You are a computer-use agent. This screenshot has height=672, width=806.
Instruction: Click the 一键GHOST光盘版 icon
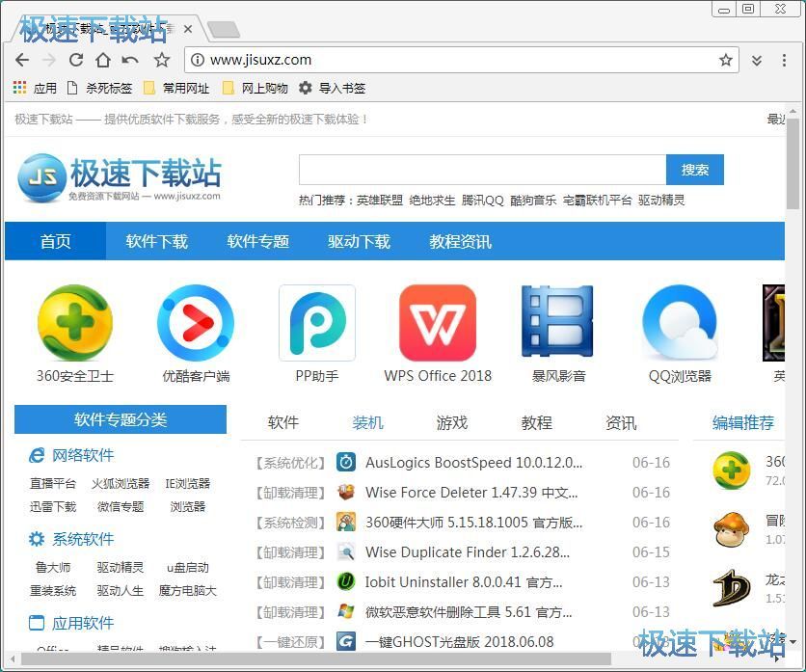(346, 641)
